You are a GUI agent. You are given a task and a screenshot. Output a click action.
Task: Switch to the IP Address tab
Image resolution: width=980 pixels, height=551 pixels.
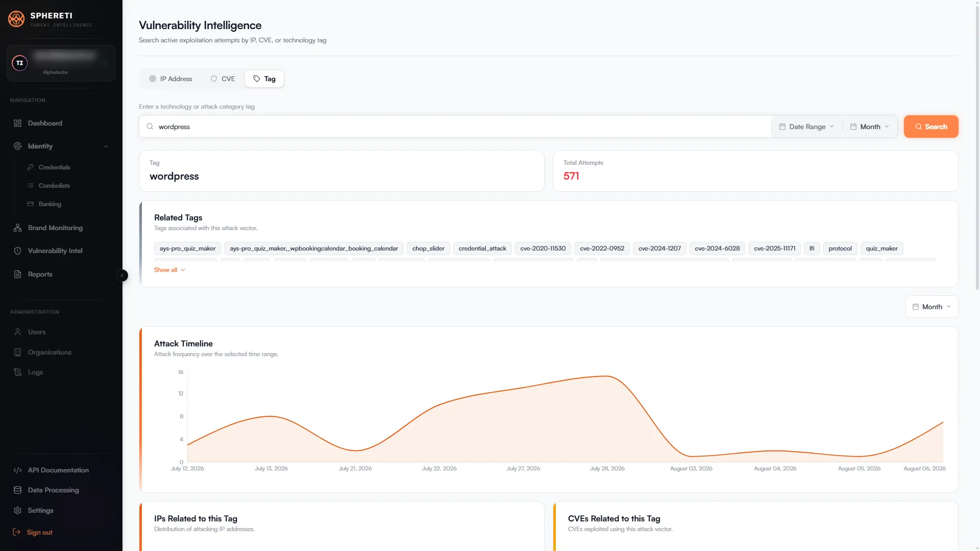coord(170,79)
